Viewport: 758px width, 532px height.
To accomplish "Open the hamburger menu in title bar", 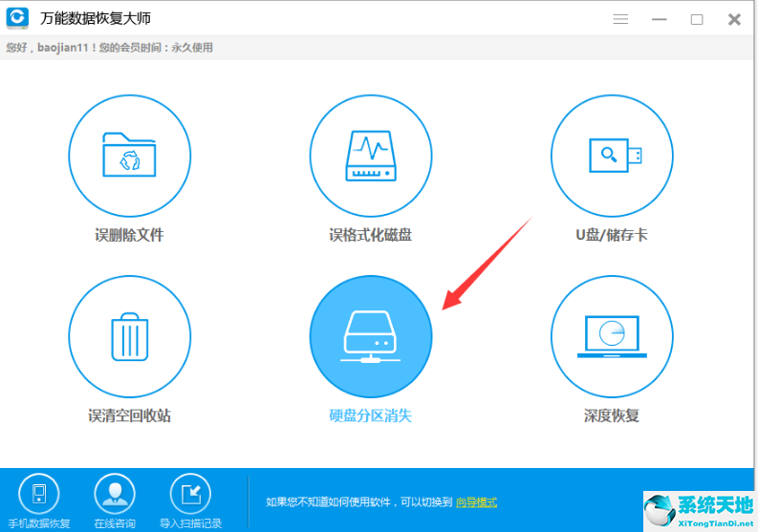I will pyautogui.click(x=620, y=19).
